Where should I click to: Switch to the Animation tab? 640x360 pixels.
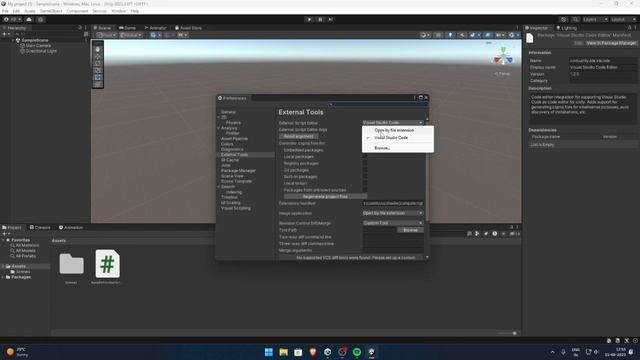click(x=71, y=227)
